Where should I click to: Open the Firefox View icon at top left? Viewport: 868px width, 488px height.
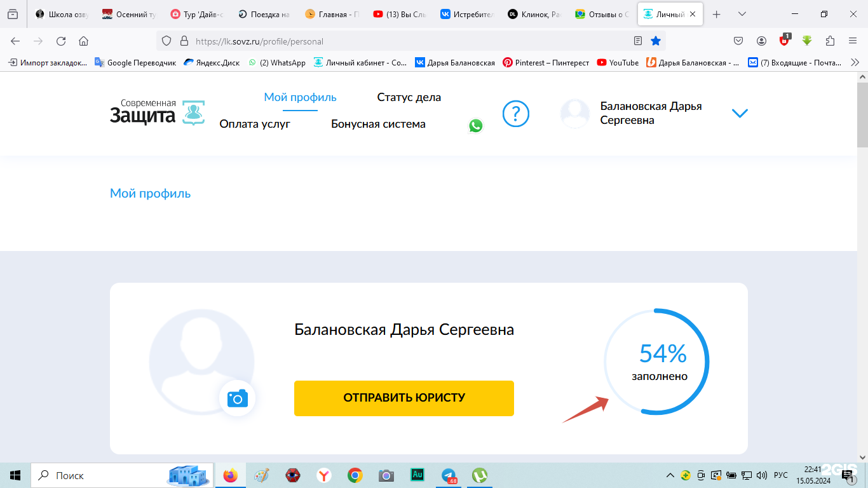pyautogui.click(x=13, y=14)
